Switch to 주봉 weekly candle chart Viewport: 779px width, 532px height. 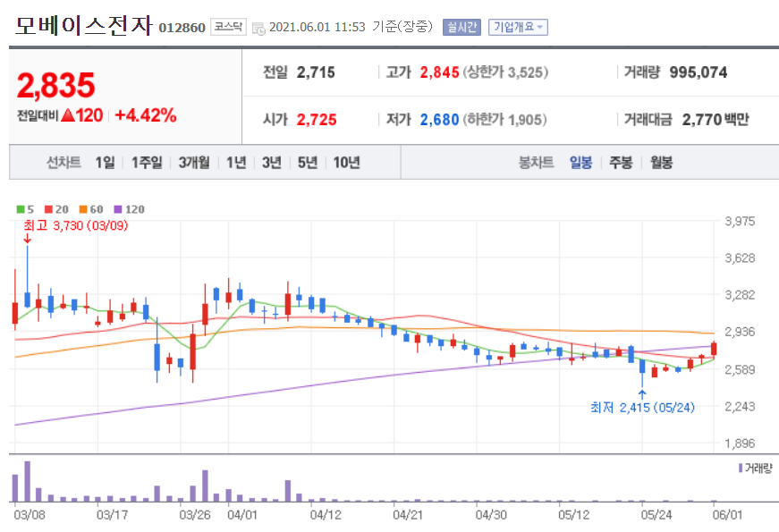621,163
